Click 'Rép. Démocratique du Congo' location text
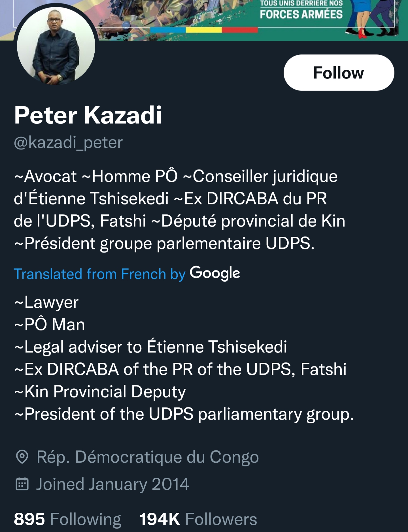The image size is (408, 532). tap(148, 457)
